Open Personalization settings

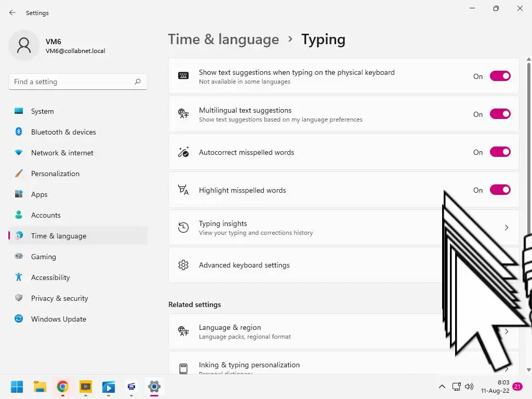tap(78, 174)
